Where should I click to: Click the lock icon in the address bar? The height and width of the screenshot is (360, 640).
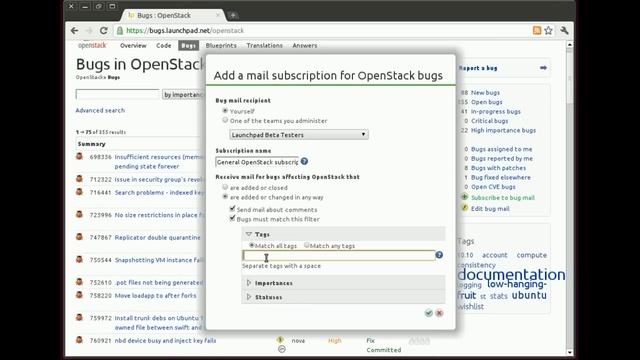click(x=120, y=31)
